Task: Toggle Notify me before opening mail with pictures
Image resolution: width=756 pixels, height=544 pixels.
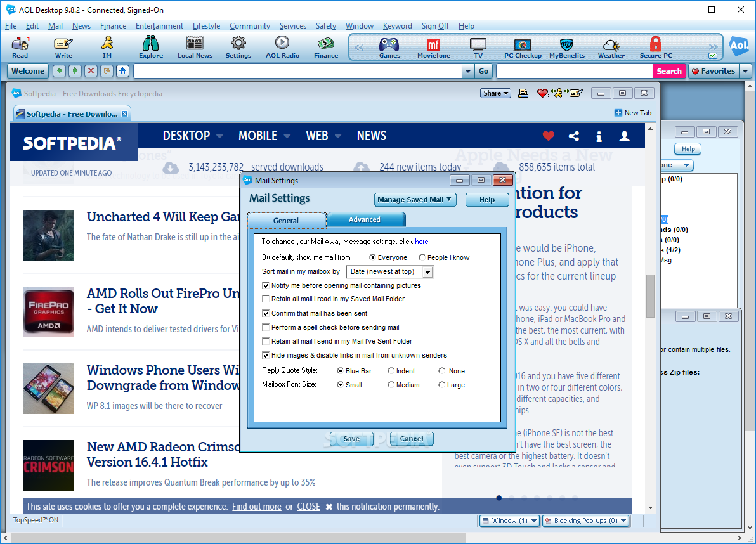Action: pyautogui.click(x=266, y=285)
